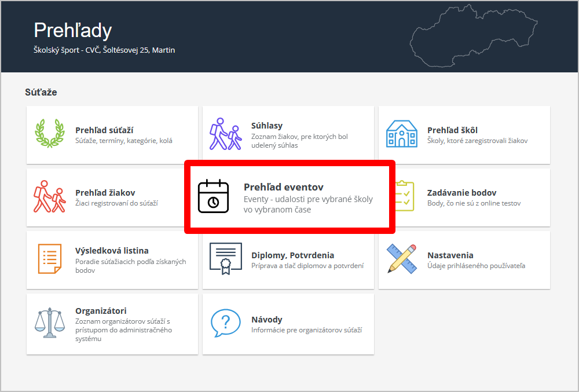The image size is (579, 392).
Task: Click the red hikers icon for Prehľad žiakov
Action: pos(49,197)
